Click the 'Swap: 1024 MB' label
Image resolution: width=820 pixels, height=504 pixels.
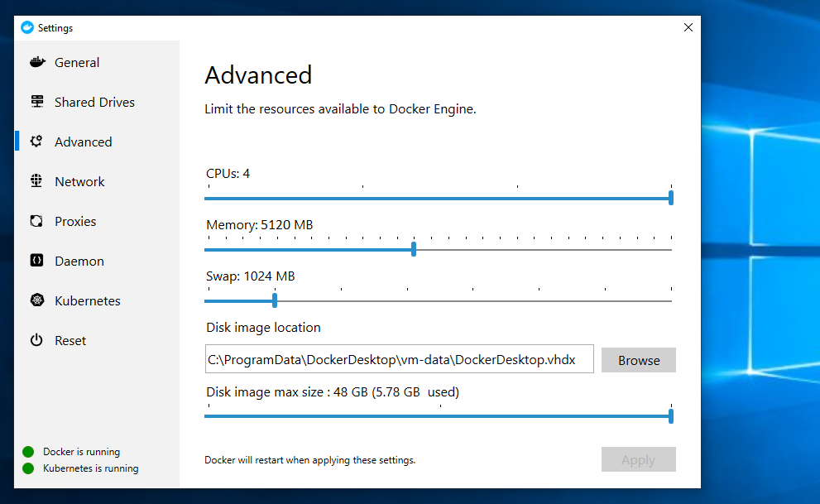pos(251,276)
